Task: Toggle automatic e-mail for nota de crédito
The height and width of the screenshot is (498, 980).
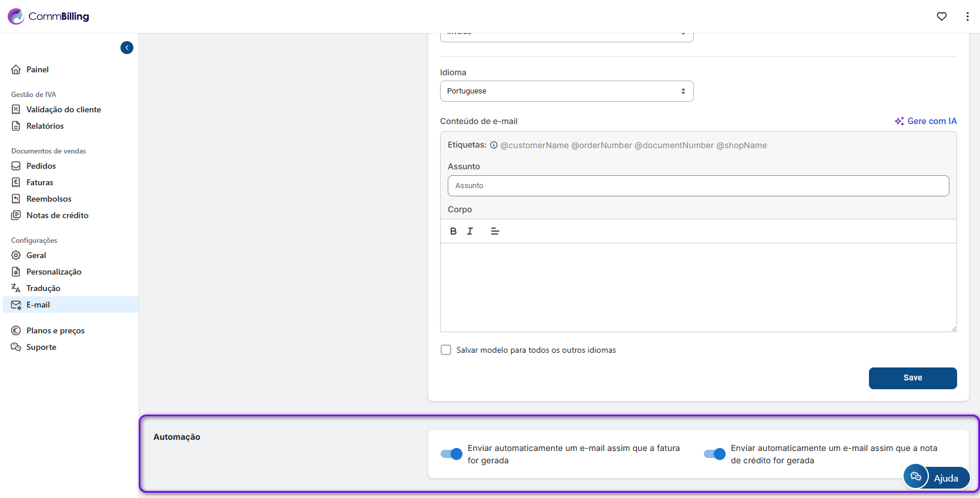Action: 714,454
